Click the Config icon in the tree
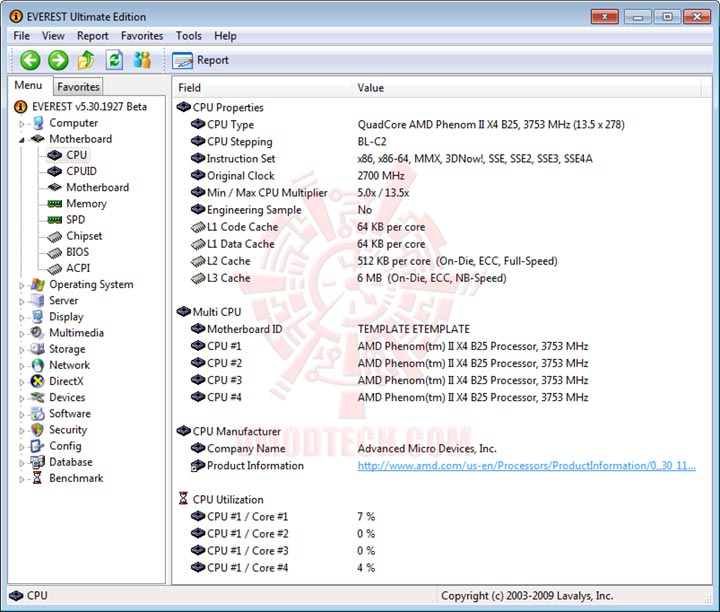Image resolution: width=720 pixels, height=612 pixels. point(37,446)
